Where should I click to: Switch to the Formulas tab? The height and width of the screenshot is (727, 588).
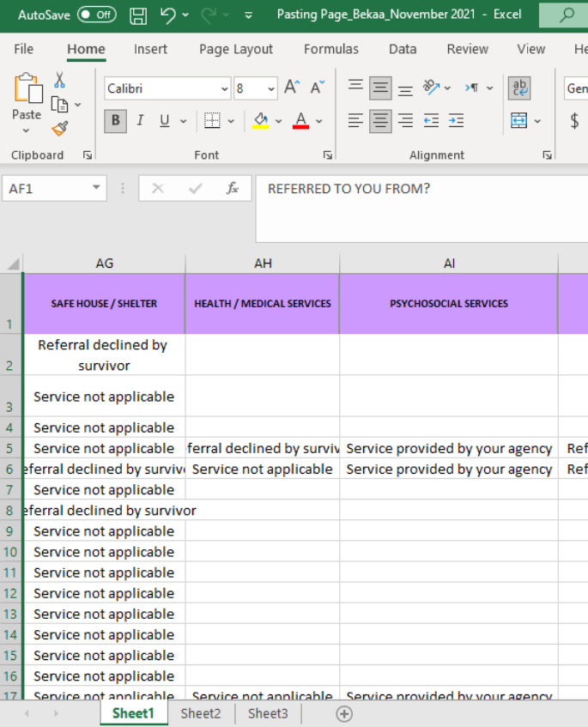pyautogui.click(x=331, y=49)
